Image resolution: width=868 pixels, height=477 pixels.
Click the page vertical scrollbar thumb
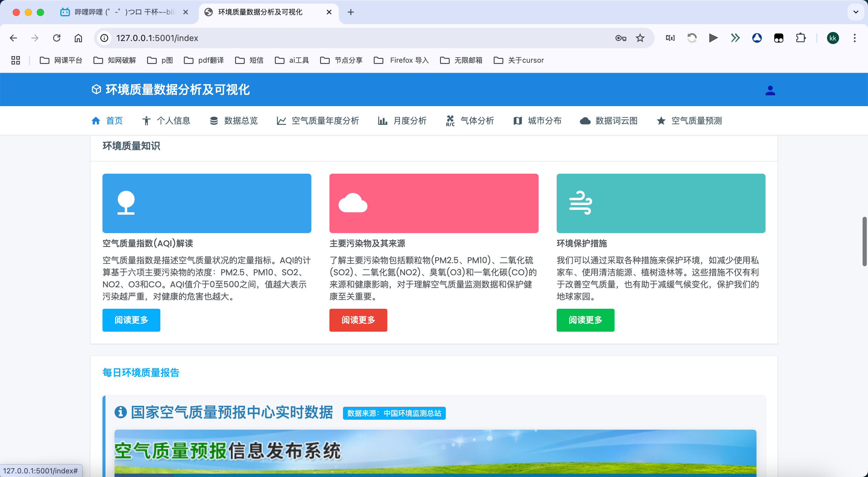click(x=864, y=242)
